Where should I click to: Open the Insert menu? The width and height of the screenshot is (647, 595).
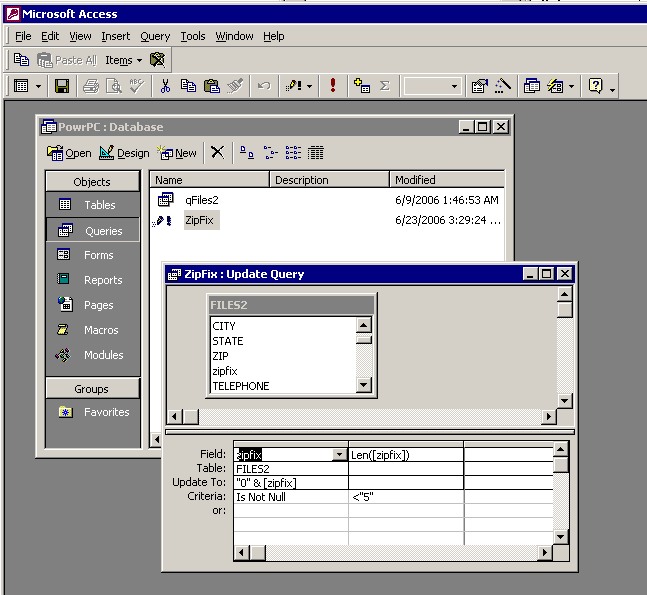[x=116, y=36]
